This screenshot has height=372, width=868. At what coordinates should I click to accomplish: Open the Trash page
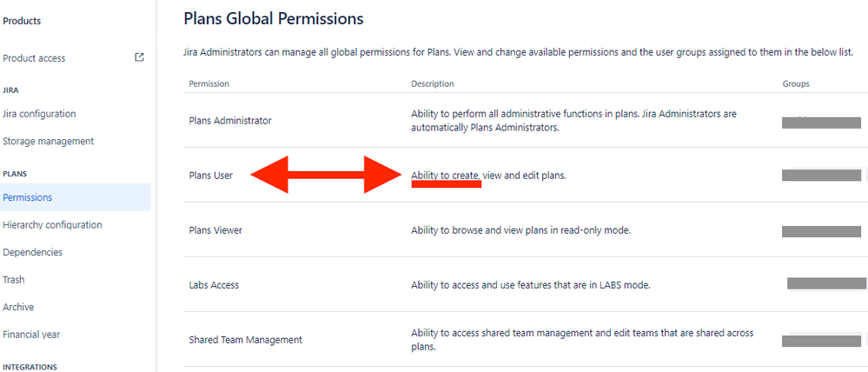pyautogui.click(x=14, y=280)
